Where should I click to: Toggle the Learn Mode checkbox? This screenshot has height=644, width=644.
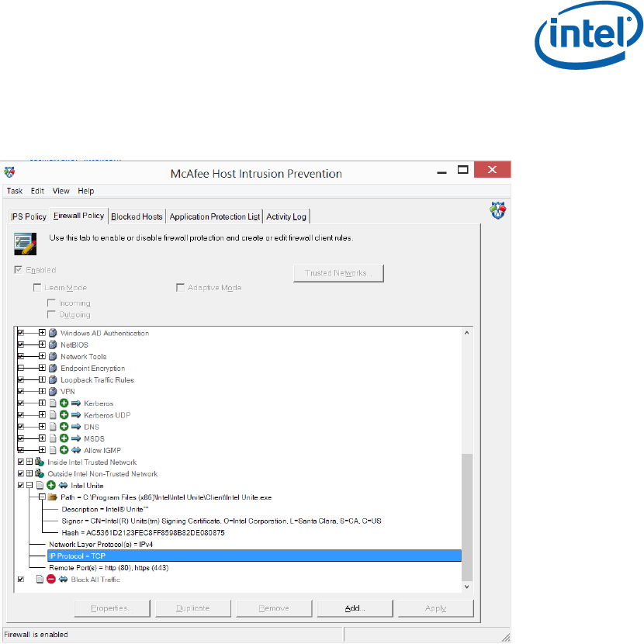click(37, 288)
